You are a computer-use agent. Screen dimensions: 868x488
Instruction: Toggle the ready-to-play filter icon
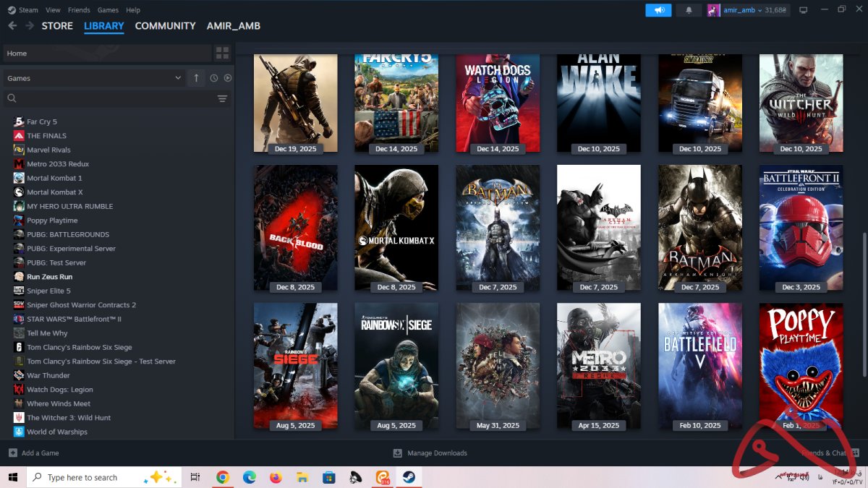pos(228,78)
